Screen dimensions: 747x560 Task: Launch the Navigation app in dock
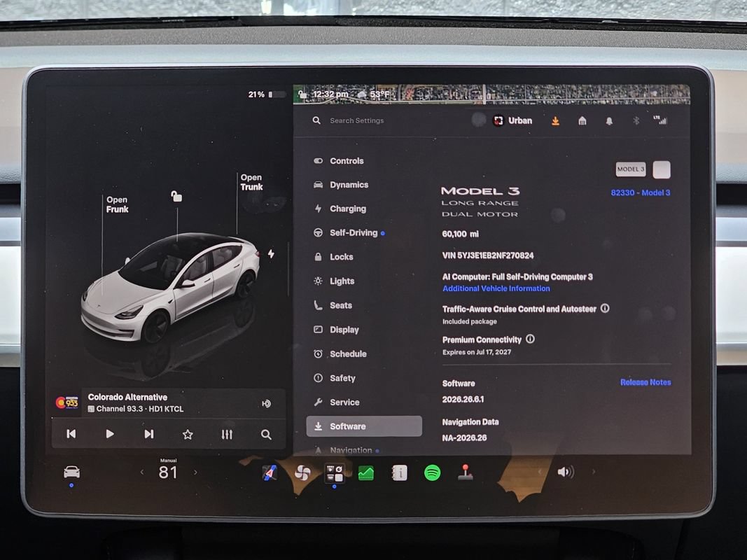269,473
